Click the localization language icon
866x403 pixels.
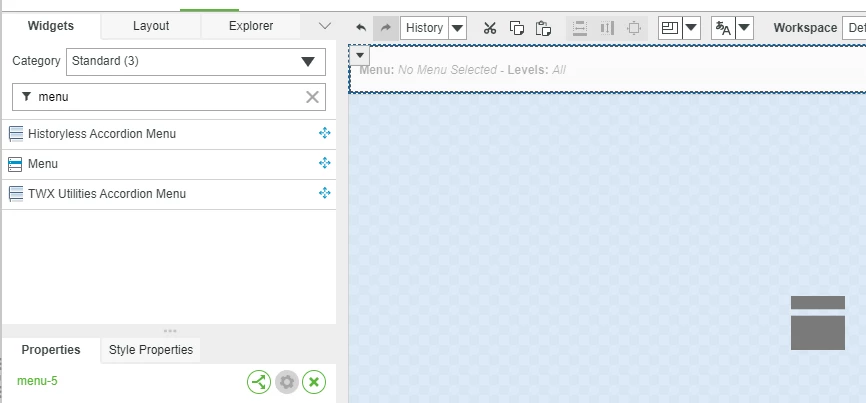[723, 28]
